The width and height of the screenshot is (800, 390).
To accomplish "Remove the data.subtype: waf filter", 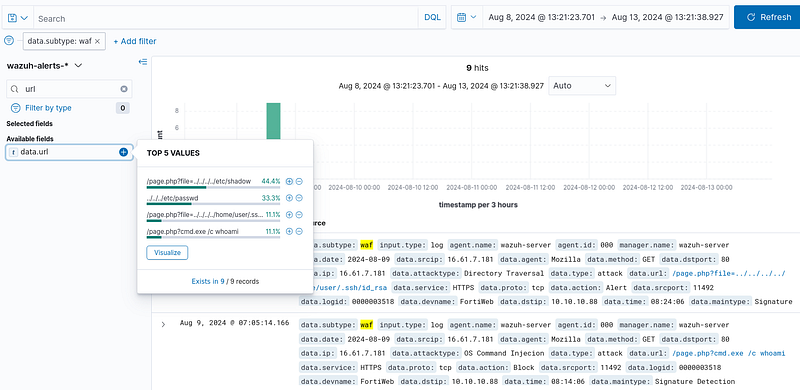I will [97, 41].
